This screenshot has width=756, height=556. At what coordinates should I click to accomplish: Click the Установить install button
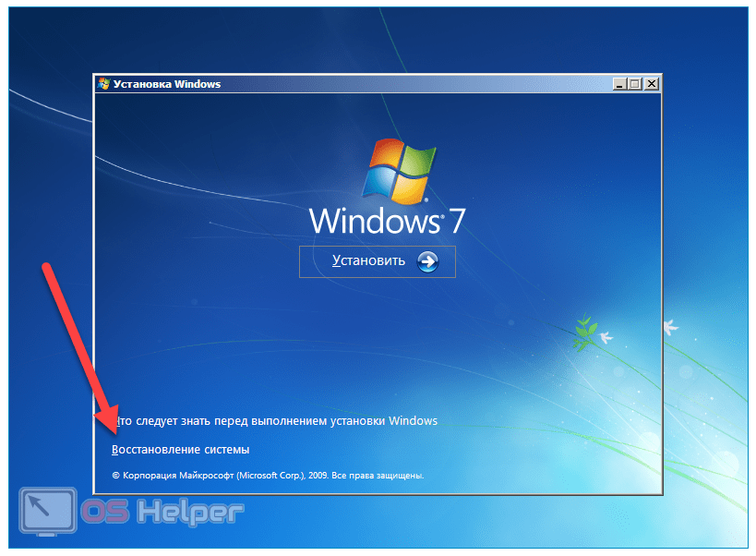point(377,261)
